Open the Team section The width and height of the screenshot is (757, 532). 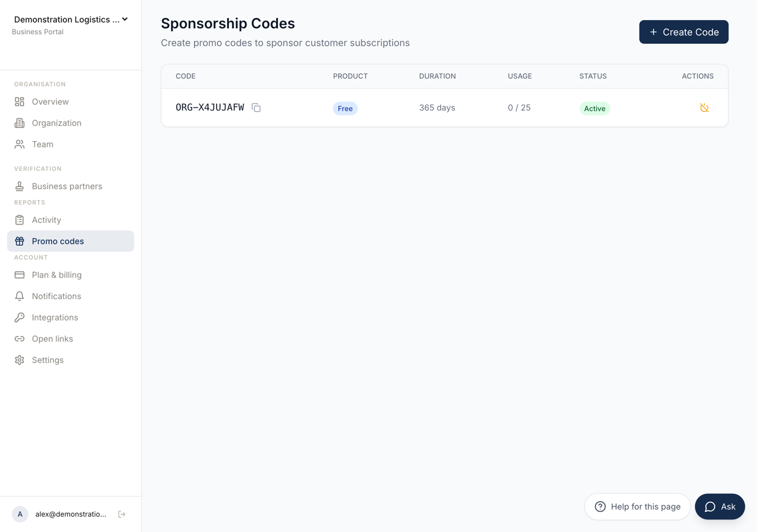pyautogui.click(x=70, y=144)
